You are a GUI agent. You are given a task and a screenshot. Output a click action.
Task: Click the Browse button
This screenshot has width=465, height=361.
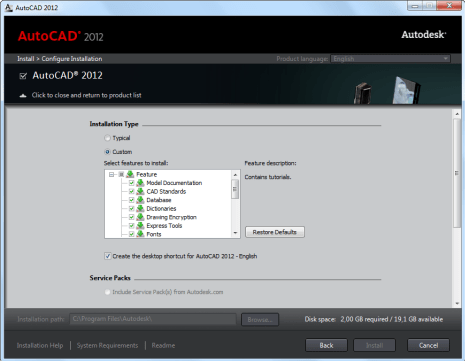click(x=260, y=320)
